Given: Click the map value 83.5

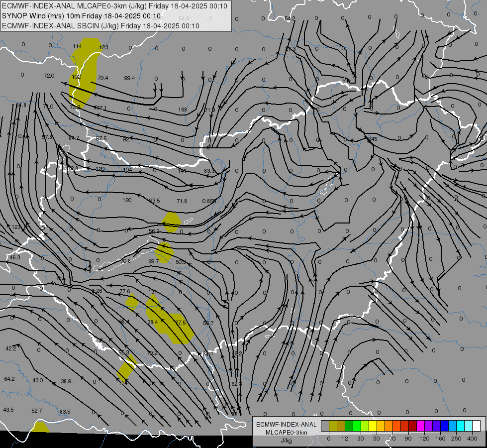Looking at the screenshot, I should point(65,412).
